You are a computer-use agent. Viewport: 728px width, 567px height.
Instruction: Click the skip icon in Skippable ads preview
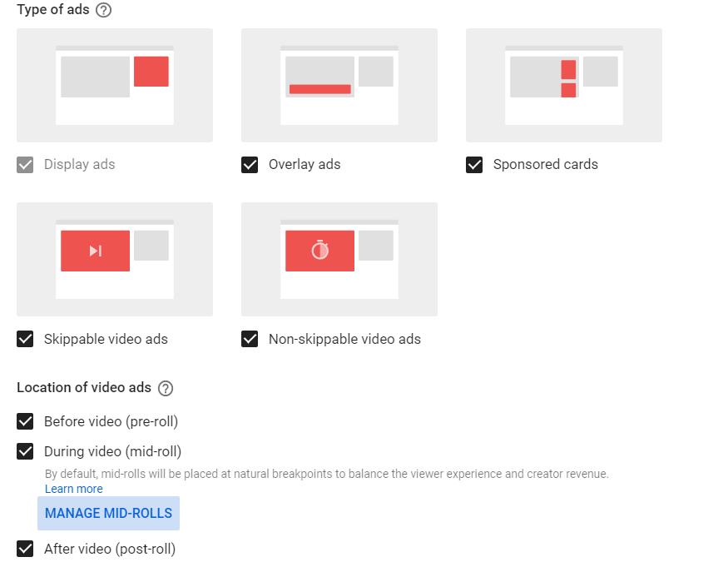(96, 251)
